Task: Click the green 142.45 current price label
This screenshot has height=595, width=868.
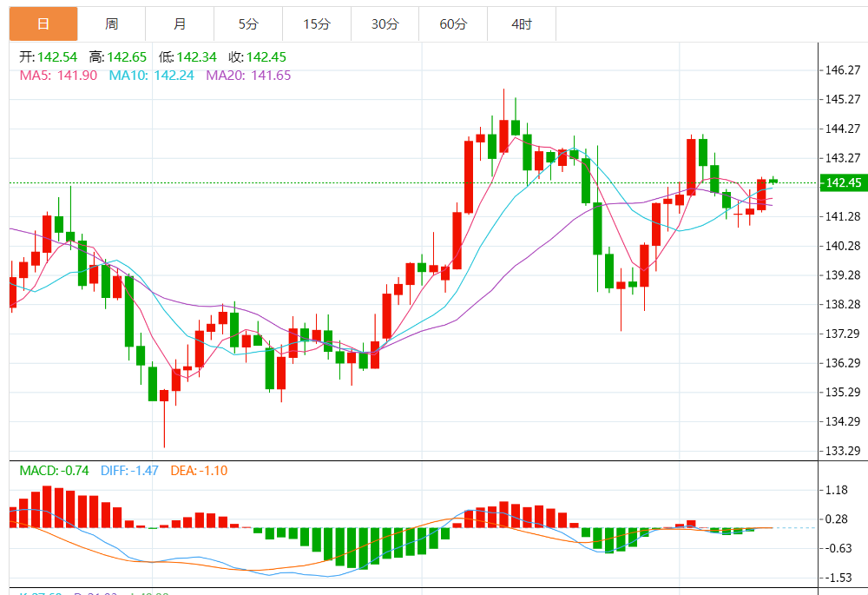Action: point(843,182)
